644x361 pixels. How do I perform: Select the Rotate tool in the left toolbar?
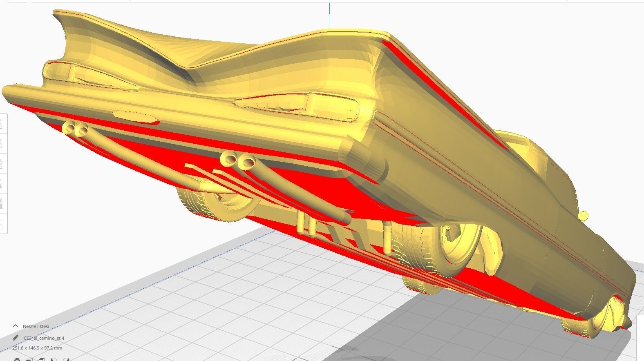click(3, 163)
